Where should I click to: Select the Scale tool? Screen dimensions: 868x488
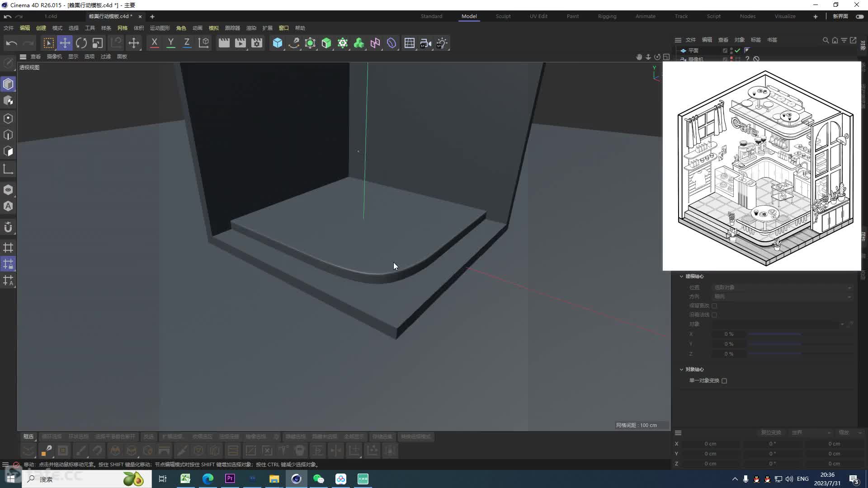click(x=98, y=43)
